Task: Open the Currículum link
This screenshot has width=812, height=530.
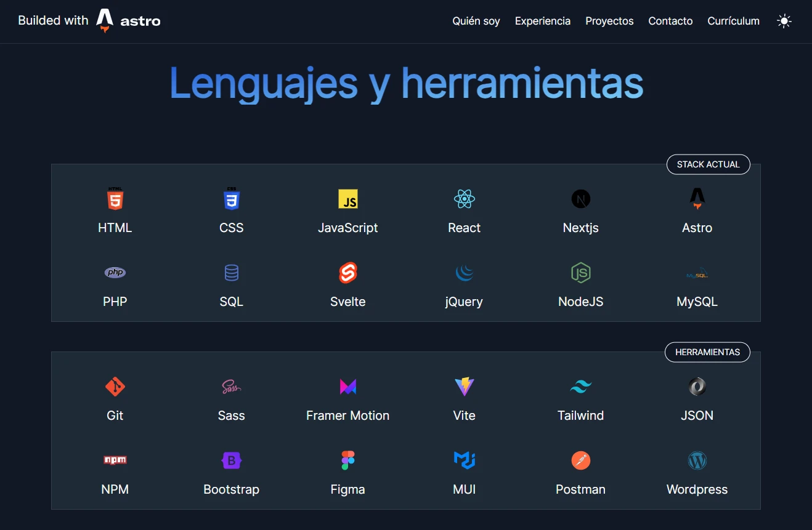Action: coord(733,21)
